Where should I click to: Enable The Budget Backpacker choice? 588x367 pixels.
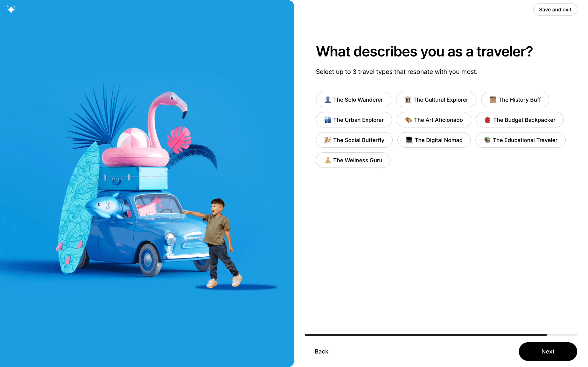click(520, 120)
